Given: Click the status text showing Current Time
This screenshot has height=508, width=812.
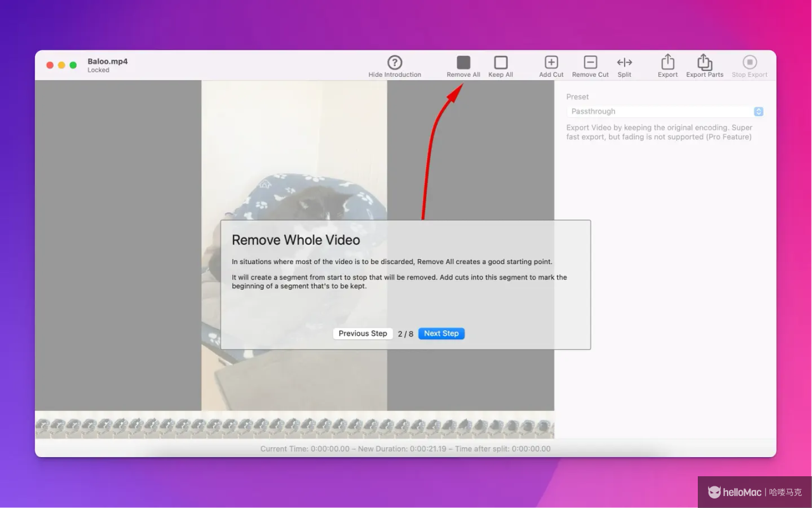Looking at the screenshot, I should tap(405, 449).
